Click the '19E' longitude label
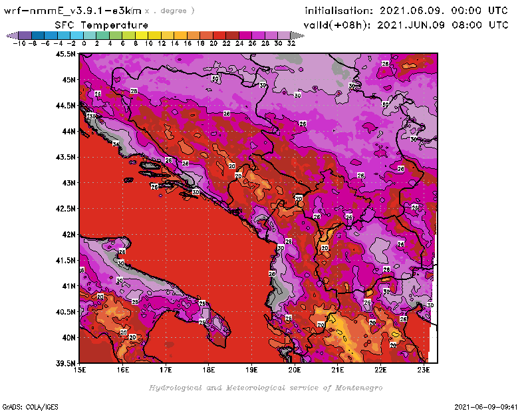Screen dimensions: 532x411 [252, 370]
